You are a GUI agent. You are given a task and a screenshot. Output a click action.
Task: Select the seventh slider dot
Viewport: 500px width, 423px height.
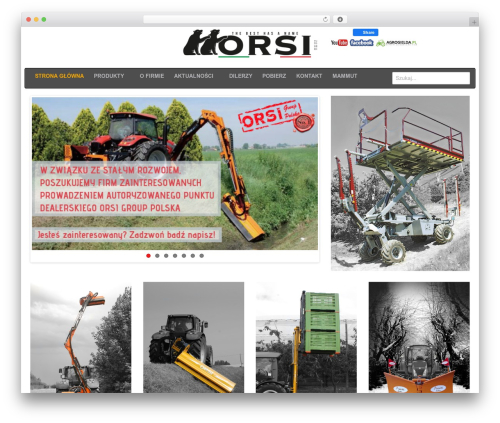[x=201, y=256]
